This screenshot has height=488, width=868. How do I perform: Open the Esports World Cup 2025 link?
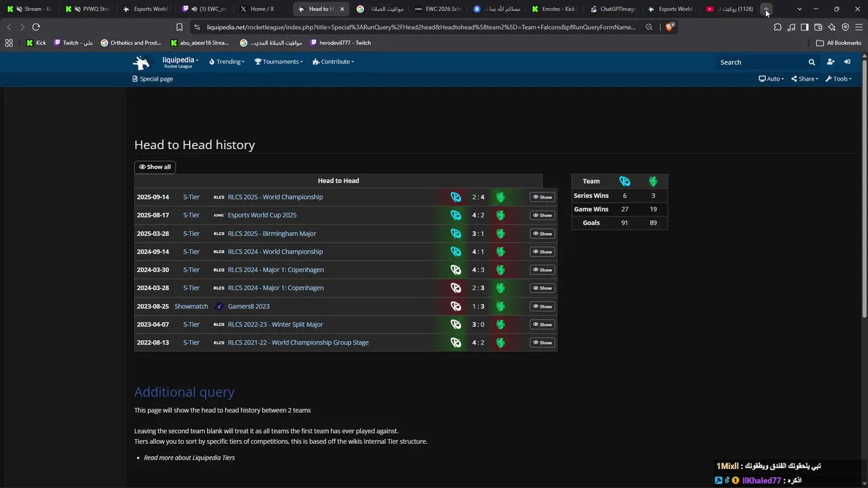[x=262, y=216]
